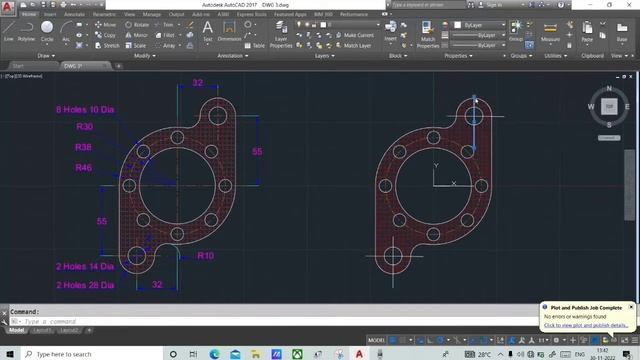Click Make Current layer button
Screen dimensions: 640x360
[355, 36]
